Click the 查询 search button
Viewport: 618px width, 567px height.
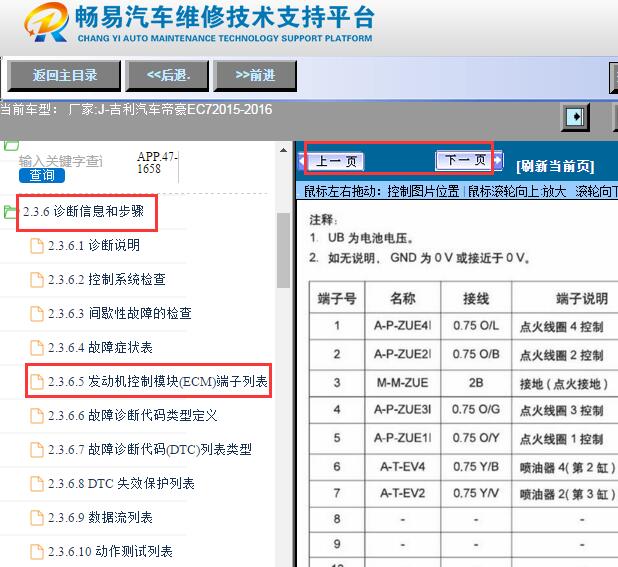click(x=42, y=175)
